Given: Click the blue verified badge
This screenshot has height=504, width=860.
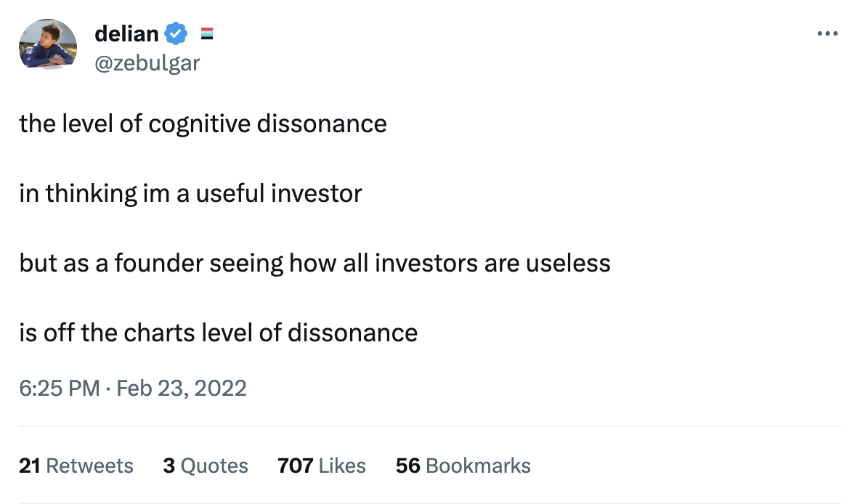Looking at the screenshot, I should pos(177,33).
